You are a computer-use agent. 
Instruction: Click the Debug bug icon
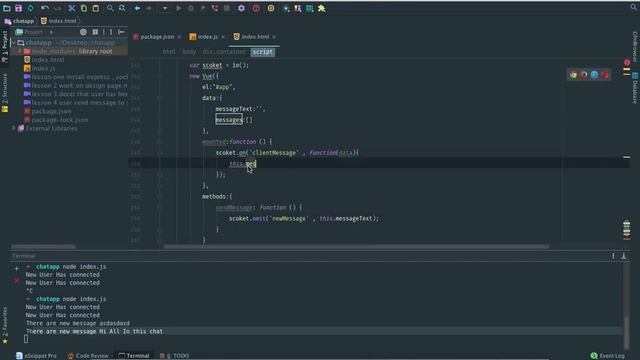click(x=191, y=8)
